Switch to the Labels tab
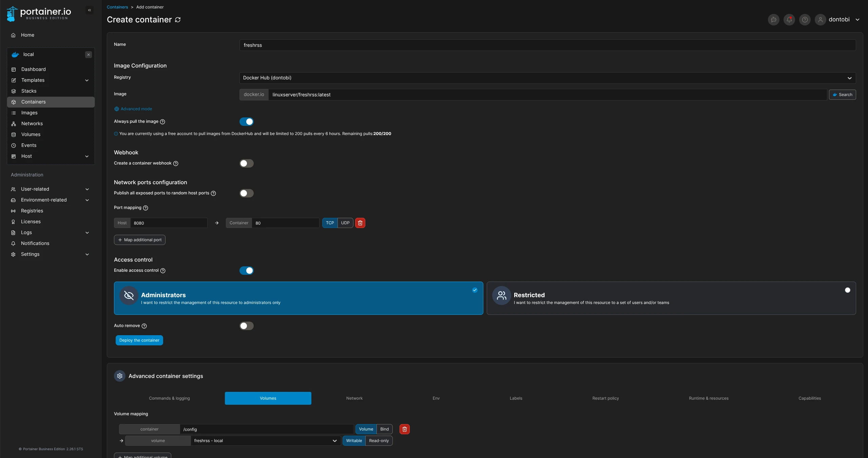The width and height of the screenshot is (868, 458). [516, 398]
